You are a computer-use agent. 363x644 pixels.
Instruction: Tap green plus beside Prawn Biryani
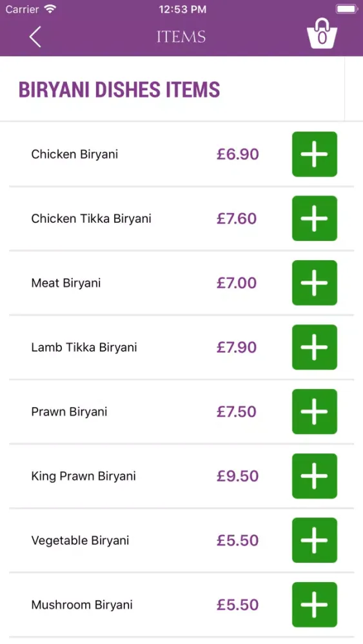click(x=315, y=412)
